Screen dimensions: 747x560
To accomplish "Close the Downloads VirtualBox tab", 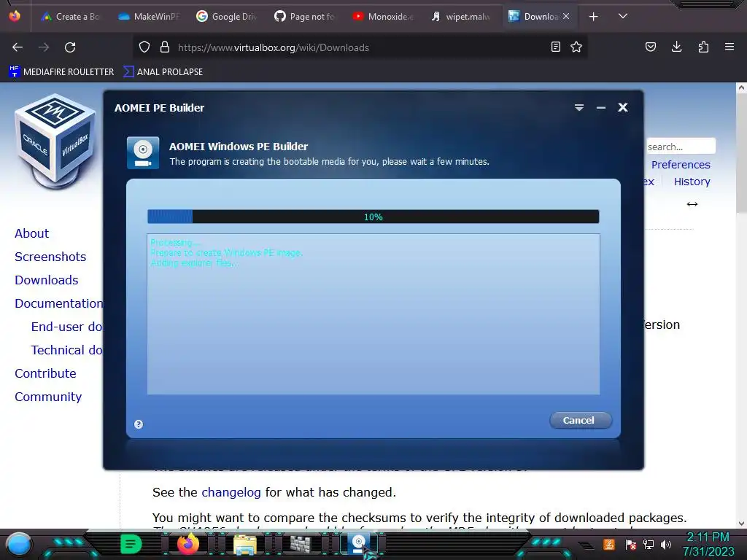I will 566,16.
